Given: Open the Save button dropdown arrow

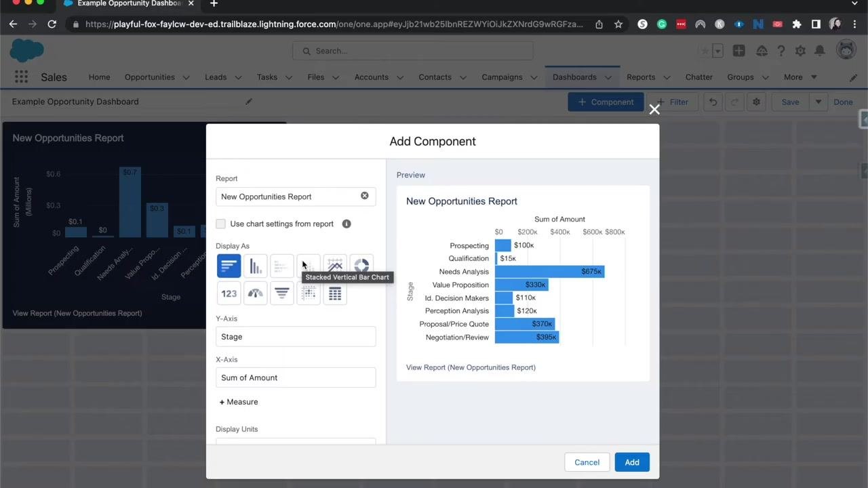Looking at the screenshot, I should point(818,102).
